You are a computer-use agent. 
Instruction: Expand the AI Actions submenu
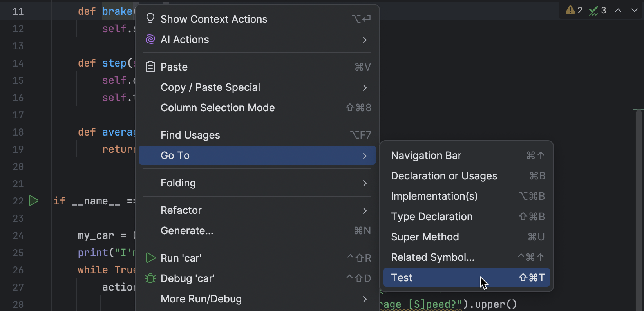[x=365, y=40]
